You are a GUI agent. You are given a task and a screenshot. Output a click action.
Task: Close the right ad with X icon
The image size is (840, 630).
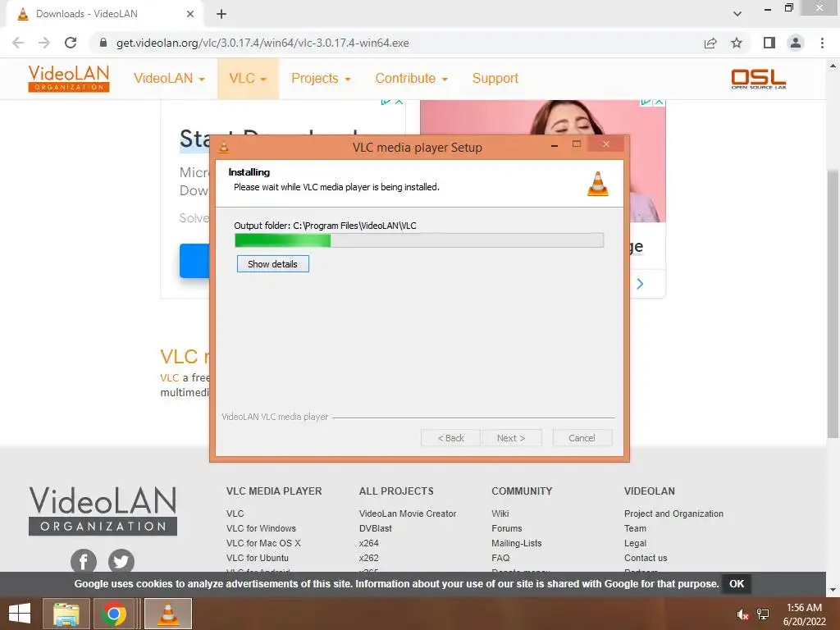coord(660,102)
